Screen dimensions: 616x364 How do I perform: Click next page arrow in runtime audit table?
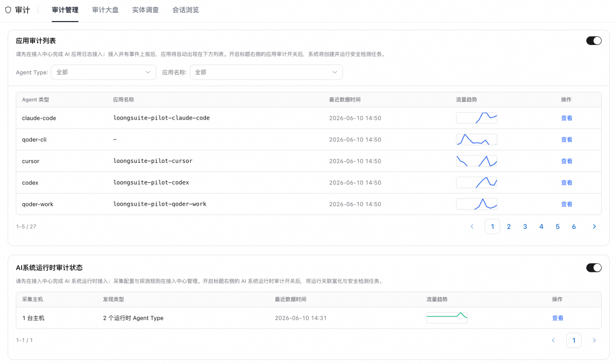594,341
